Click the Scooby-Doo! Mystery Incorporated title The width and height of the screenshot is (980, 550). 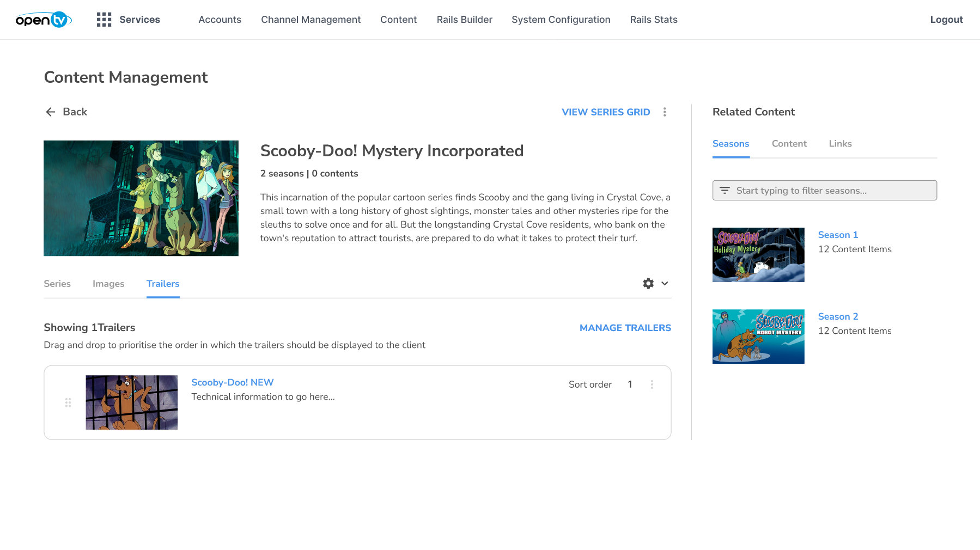(392, 151)
